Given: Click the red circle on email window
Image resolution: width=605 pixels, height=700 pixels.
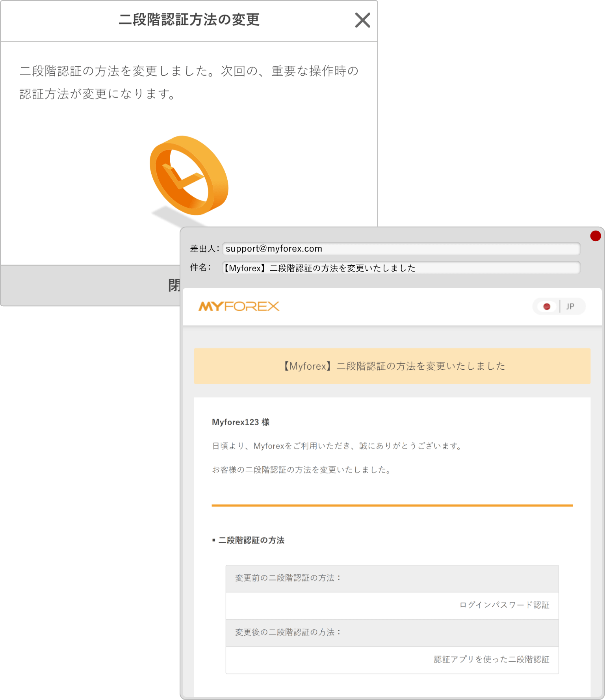Looking at the screenshot, I should [x=595, y=236].
